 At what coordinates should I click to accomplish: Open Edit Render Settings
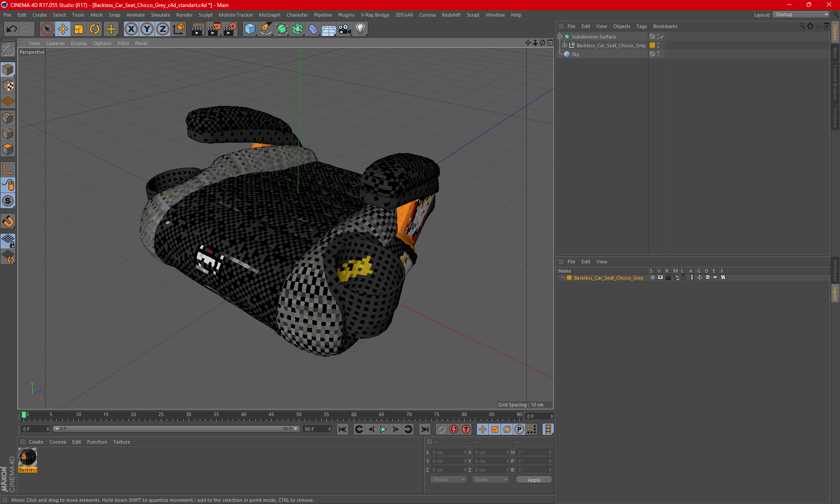[x=230, y=29]
